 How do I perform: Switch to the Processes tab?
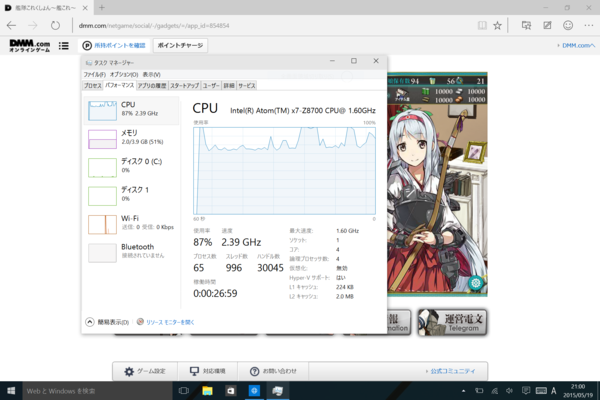click(x=93, y=86)
